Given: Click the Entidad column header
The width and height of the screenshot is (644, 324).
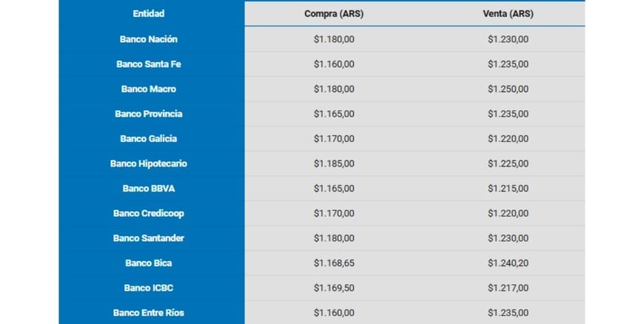Looking at the screenshot, I should [x=149, y=13].
